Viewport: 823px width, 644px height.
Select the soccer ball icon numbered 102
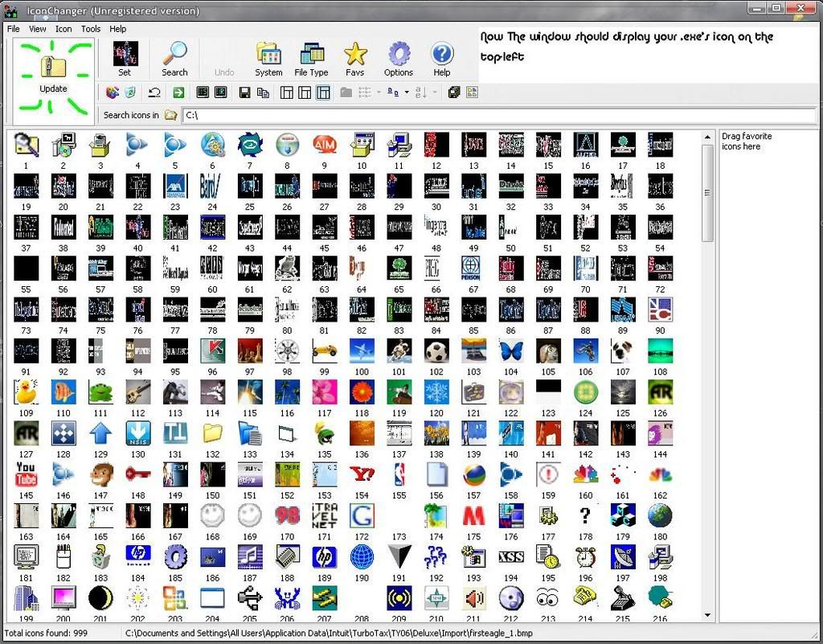(x=436, y=351)
